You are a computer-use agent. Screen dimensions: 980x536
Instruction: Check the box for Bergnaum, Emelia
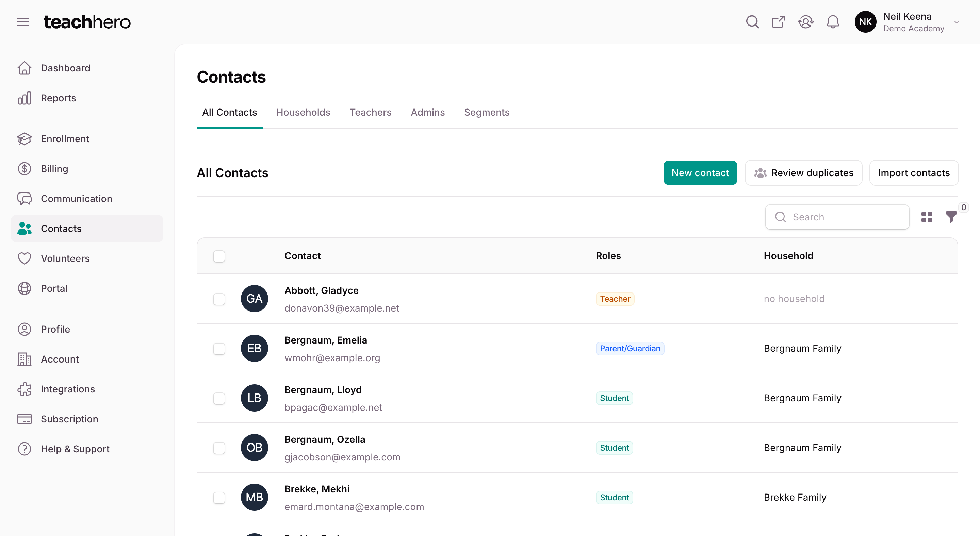(x=219, y=349)
